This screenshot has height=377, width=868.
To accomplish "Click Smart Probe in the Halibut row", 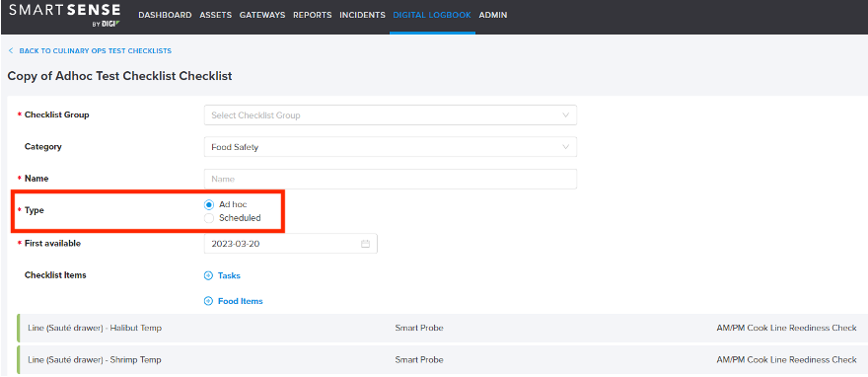I will [x=419, y=329].
